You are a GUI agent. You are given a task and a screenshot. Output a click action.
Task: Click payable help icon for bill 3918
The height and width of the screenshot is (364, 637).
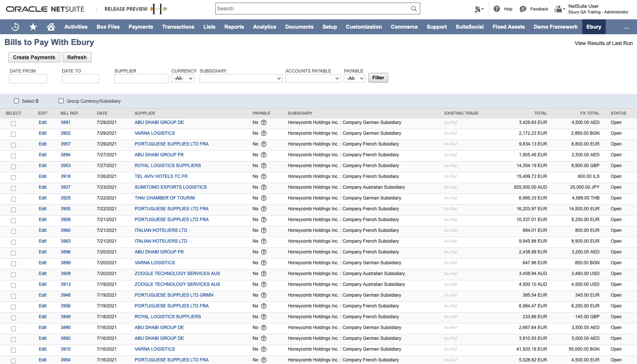coord(264,176)
